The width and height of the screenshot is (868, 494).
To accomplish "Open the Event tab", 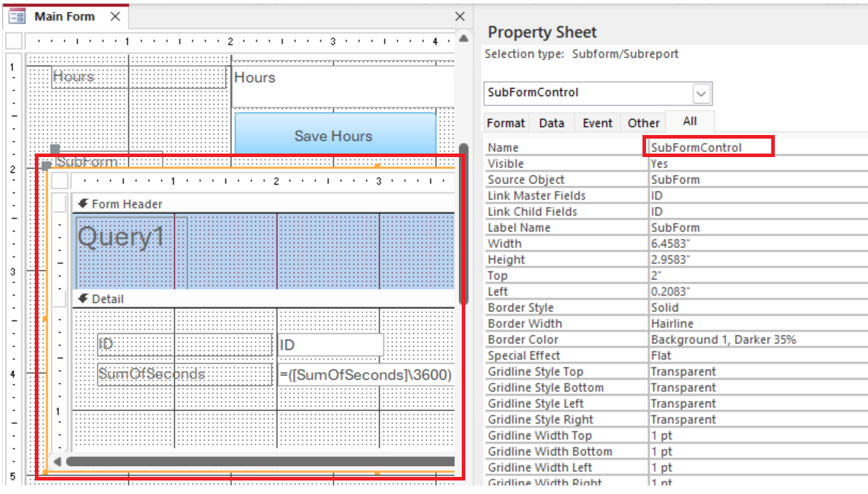I will [598, 123].
